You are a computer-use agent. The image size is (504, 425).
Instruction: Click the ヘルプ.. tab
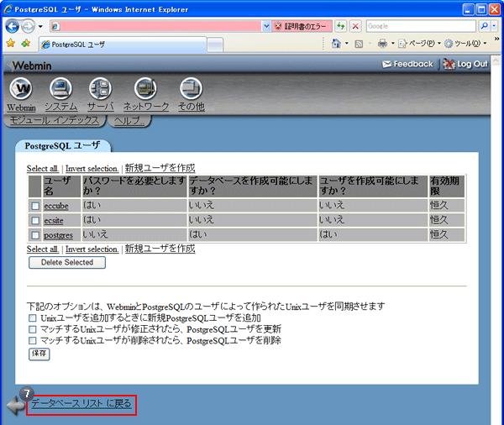coord(129,121)
